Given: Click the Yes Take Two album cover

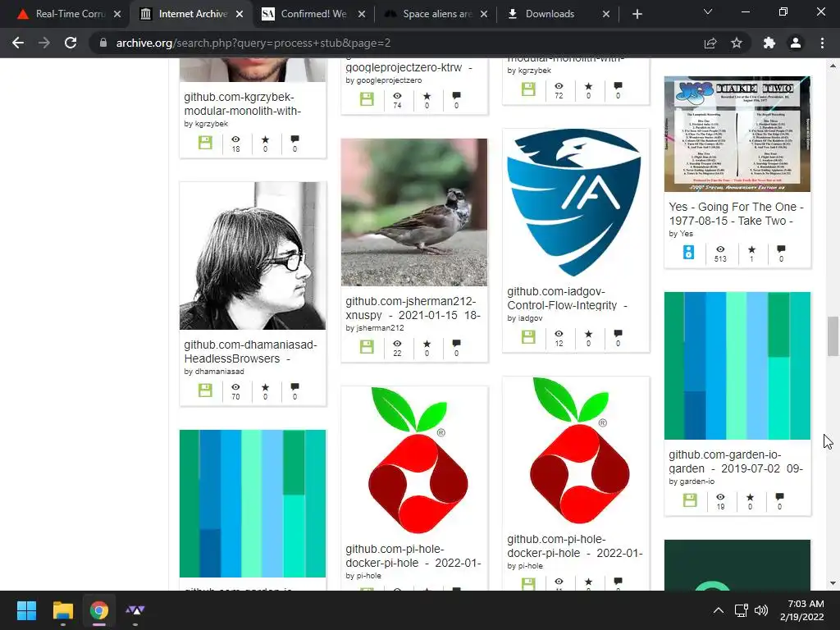Looking at the screenshot, I should click(x=737, y=134).
